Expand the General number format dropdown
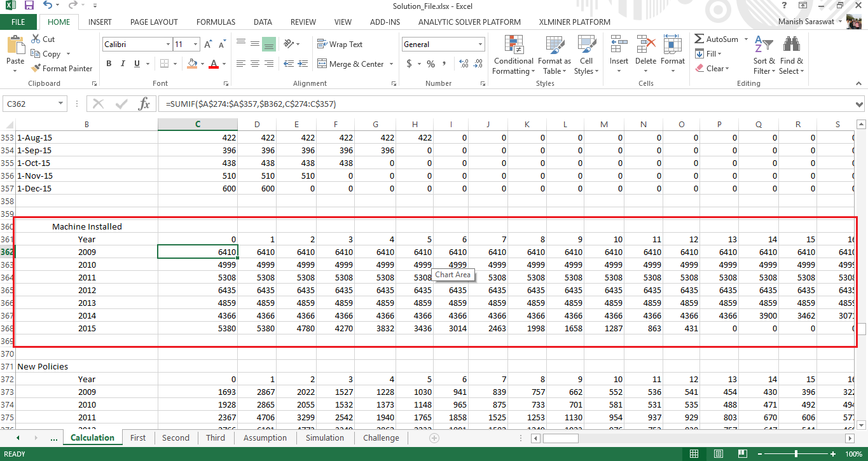The height and width of the screenshot is (461, 868). pyautogui.click(x=480, y=45)
